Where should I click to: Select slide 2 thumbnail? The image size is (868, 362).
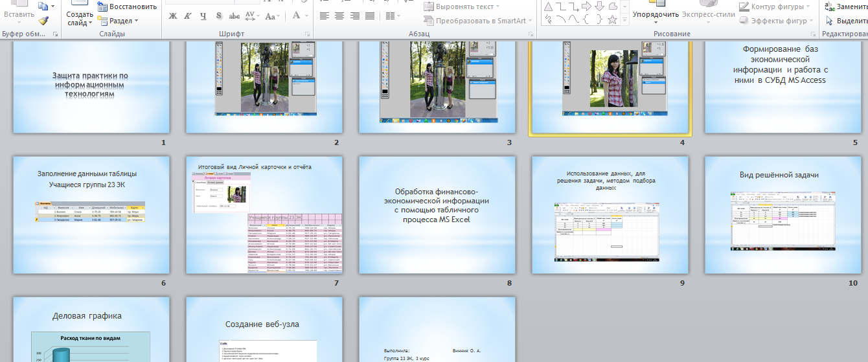[264, 87]
